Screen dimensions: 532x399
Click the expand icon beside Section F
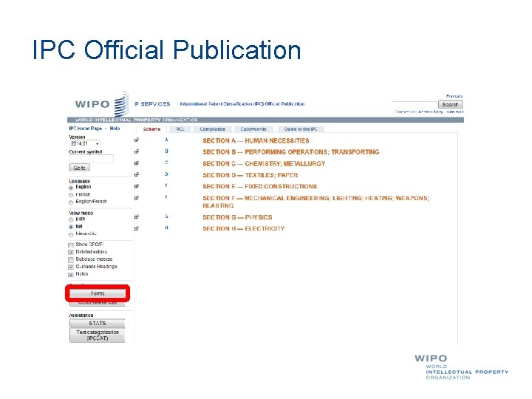[x=137, y=197]
